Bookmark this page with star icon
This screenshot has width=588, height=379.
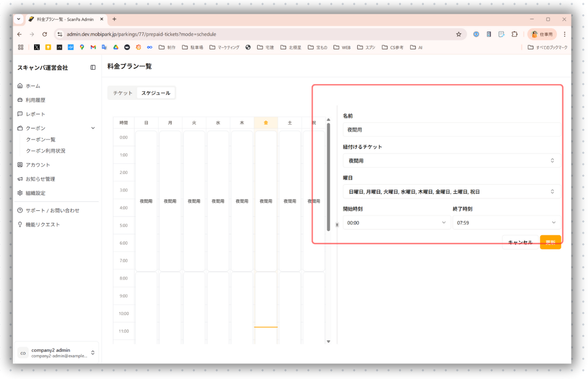(459, 34)
